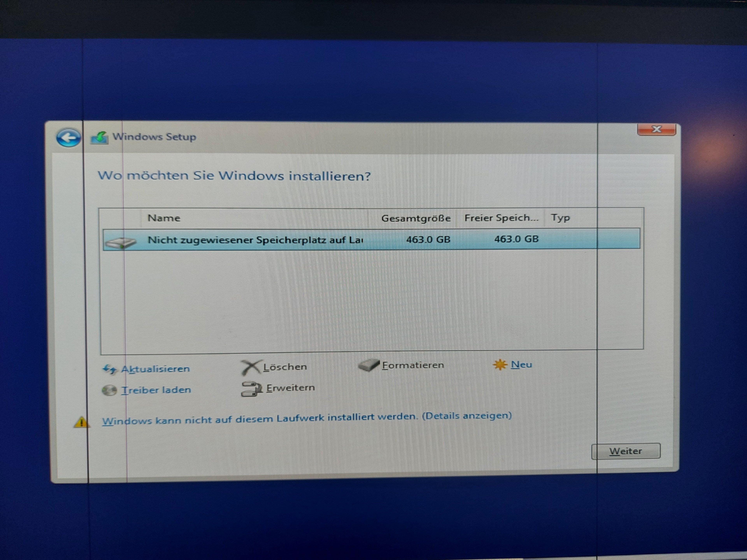Image resolution: width=747 pixels, height=560 pixels.
Task: Click the yellow warning triangle icon
Action: (x=81, y=422)
